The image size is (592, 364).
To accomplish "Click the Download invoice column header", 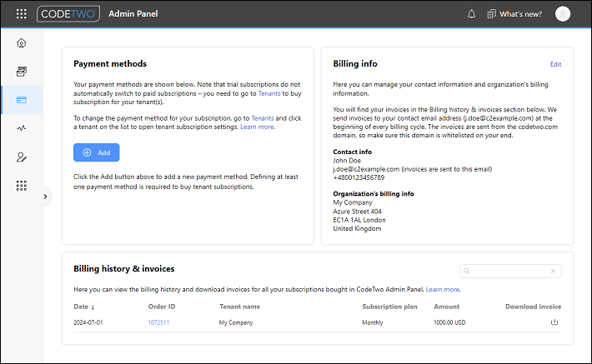I will 533,307.
